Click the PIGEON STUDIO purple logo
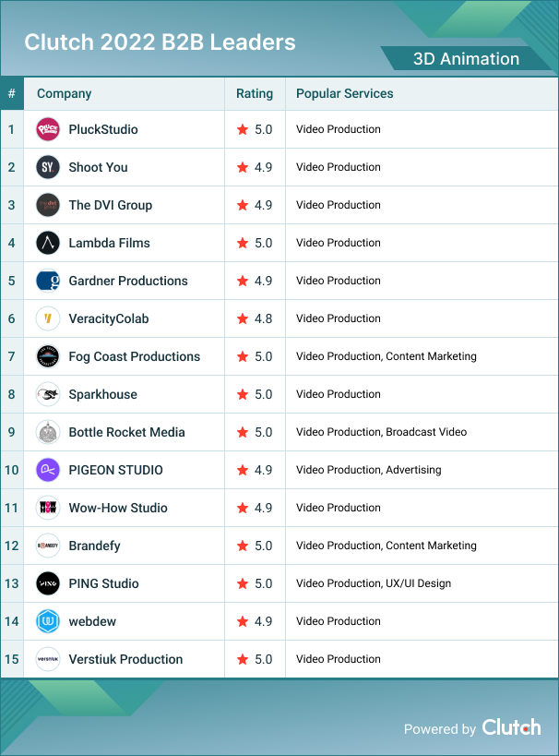 tap(48, 470)
